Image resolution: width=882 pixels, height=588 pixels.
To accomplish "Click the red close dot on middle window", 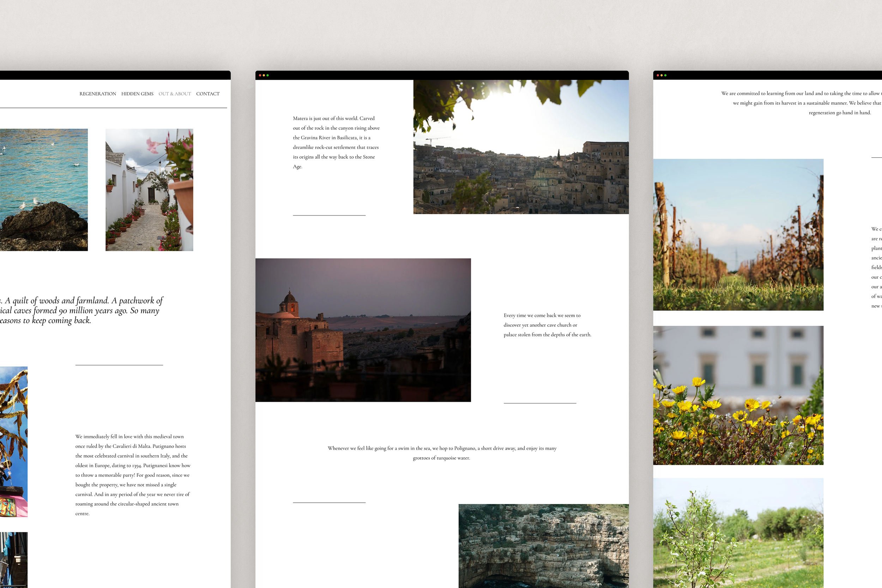I will pyautogui.click(x=260, y=75).
